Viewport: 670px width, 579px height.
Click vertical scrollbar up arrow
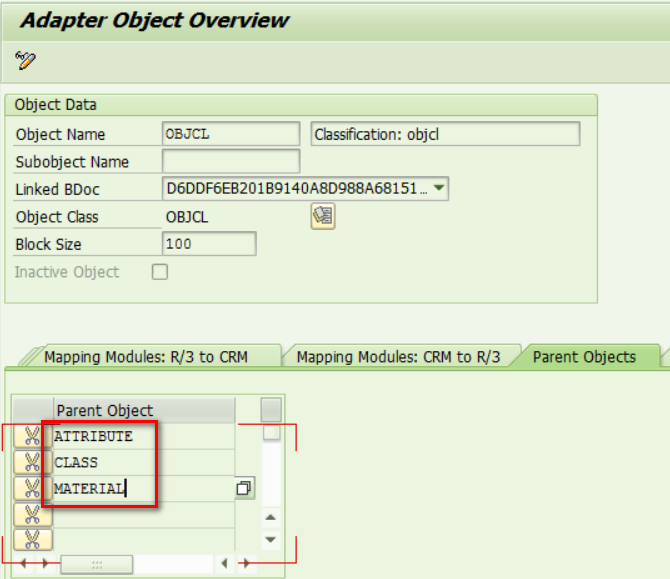[270, 517]
